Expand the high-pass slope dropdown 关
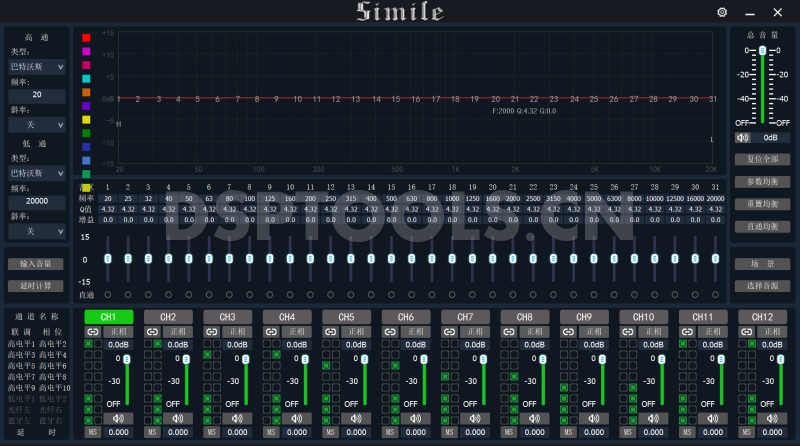800x446 pixels. (37, 125)
